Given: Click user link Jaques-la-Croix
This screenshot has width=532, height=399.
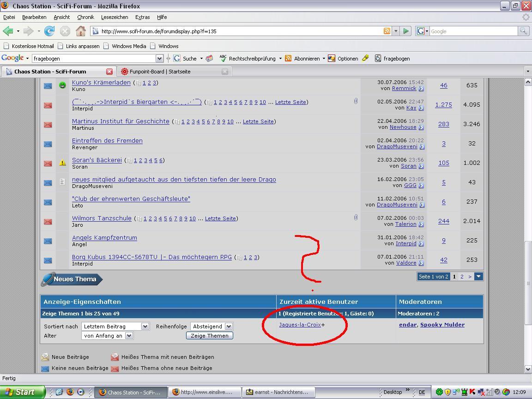Looking at the screenshot, I should click(x=300, y=325).
